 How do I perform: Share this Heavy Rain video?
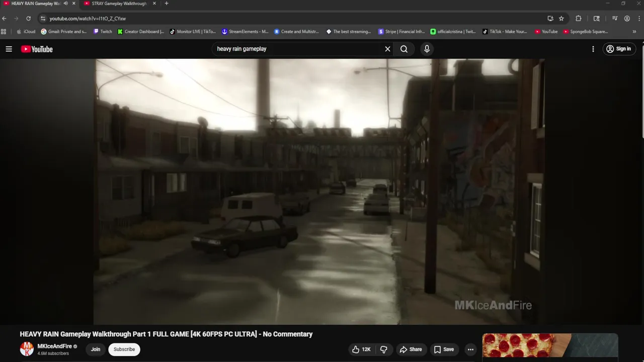tap(411, 349)
